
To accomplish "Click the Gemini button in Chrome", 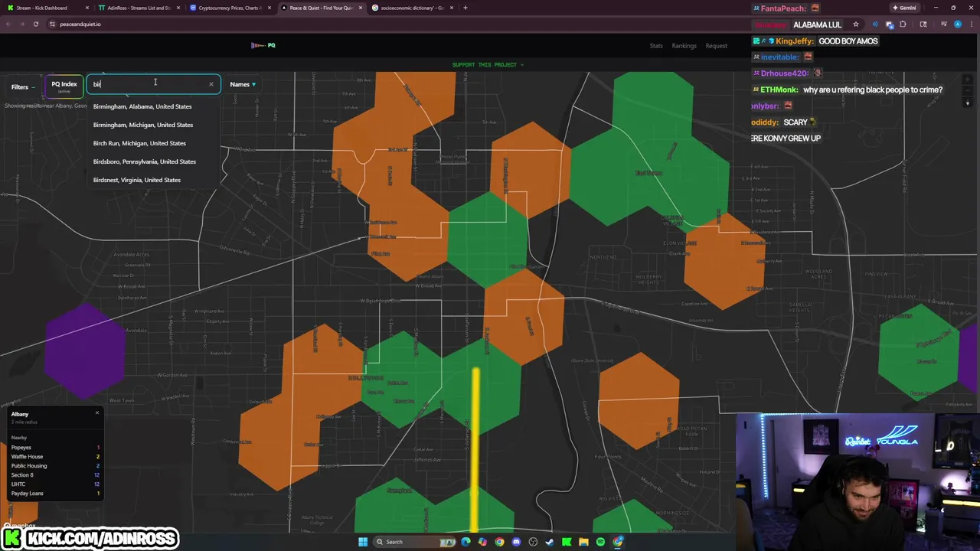I will coord(904,8).
